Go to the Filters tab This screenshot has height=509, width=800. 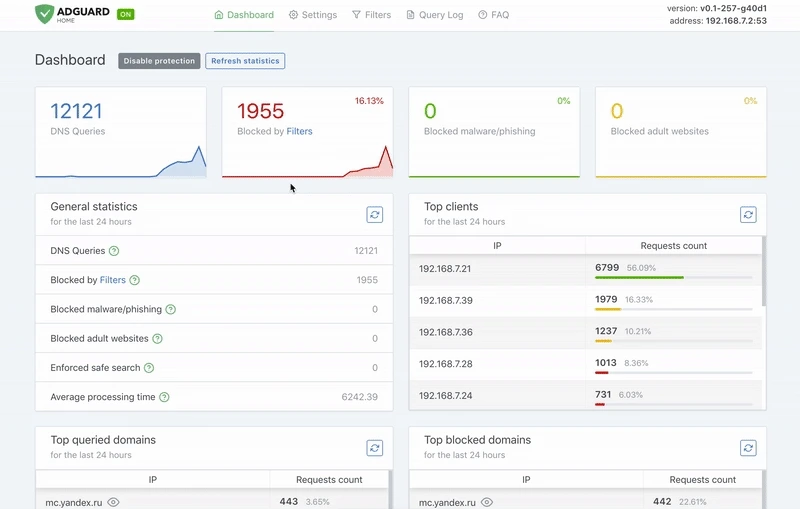tap(371, 15)
